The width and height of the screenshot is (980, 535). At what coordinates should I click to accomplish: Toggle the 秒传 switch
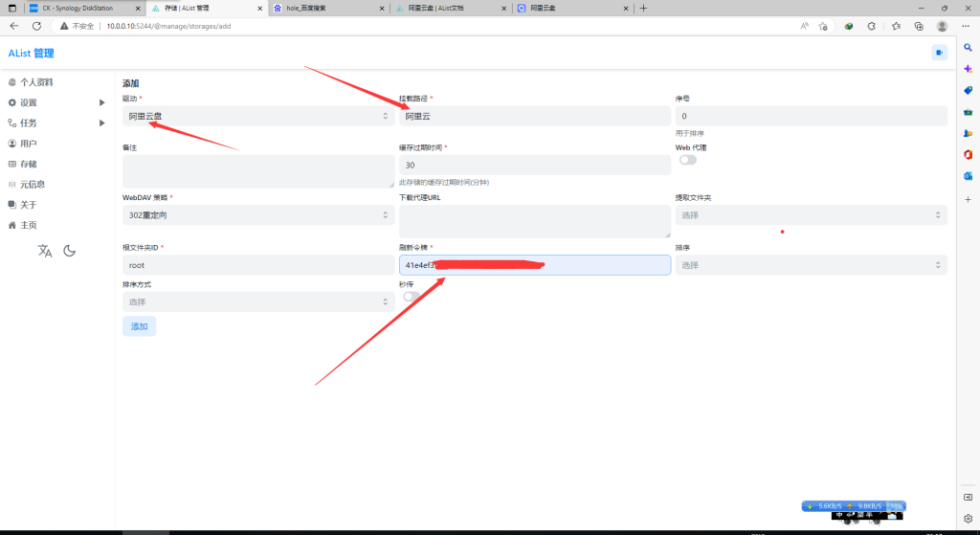tap(412, 297)
